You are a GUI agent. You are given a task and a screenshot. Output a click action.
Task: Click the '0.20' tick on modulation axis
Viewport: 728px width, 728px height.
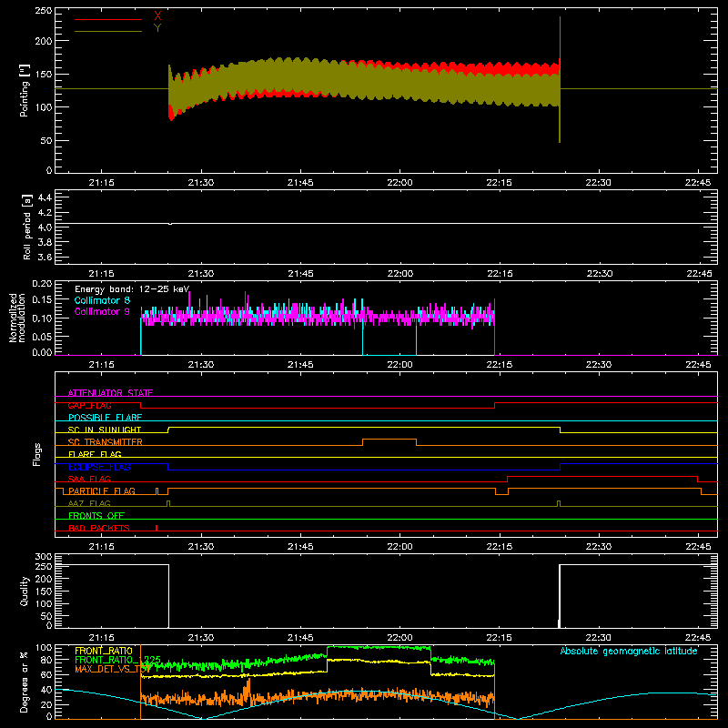coord(42,284)
